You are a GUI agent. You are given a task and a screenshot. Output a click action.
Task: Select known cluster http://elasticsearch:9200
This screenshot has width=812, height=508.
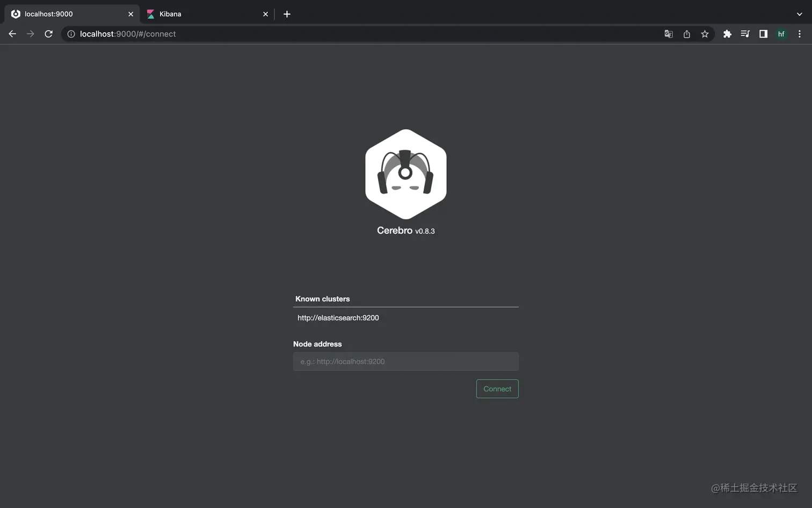pyautogui.click(x=338, y=318)
